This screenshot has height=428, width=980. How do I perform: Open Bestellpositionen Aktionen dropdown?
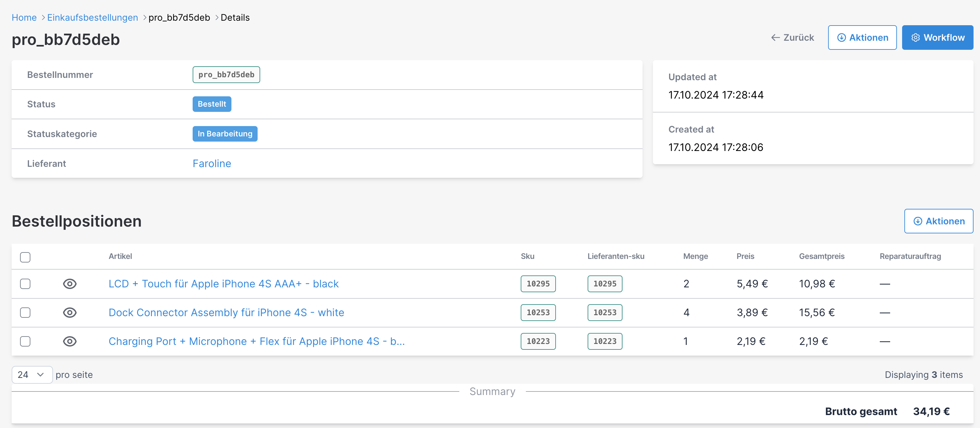pyautogui.click(x=938, y=221)
